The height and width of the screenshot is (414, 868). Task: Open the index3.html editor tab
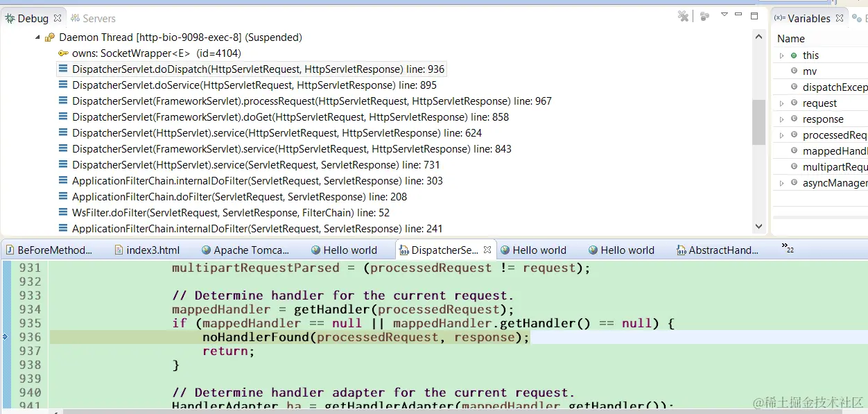(x=146, y=250)
